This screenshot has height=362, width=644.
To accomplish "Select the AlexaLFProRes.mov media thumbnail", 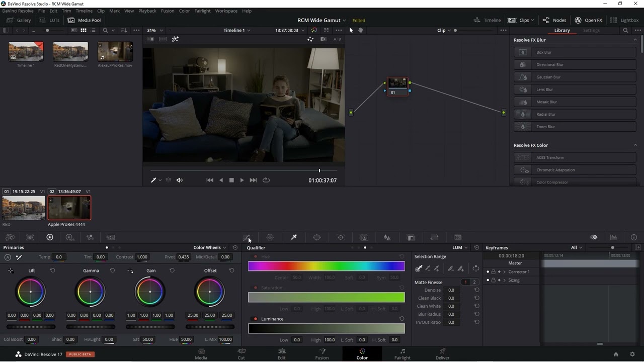I will (115, 52).
